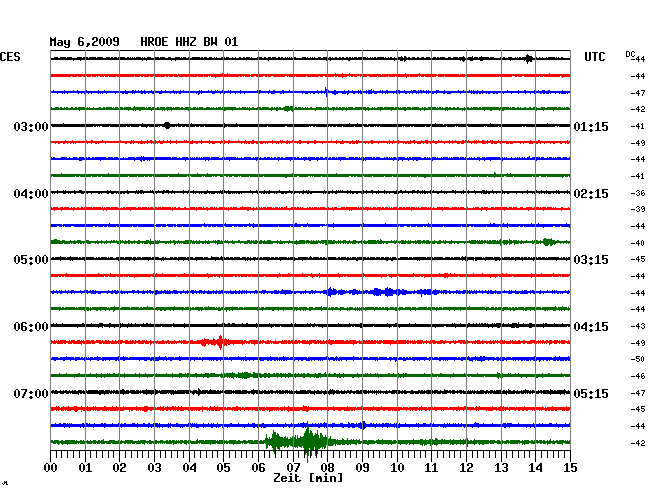
Task: Click the DC column header
Action: (630, 54)
